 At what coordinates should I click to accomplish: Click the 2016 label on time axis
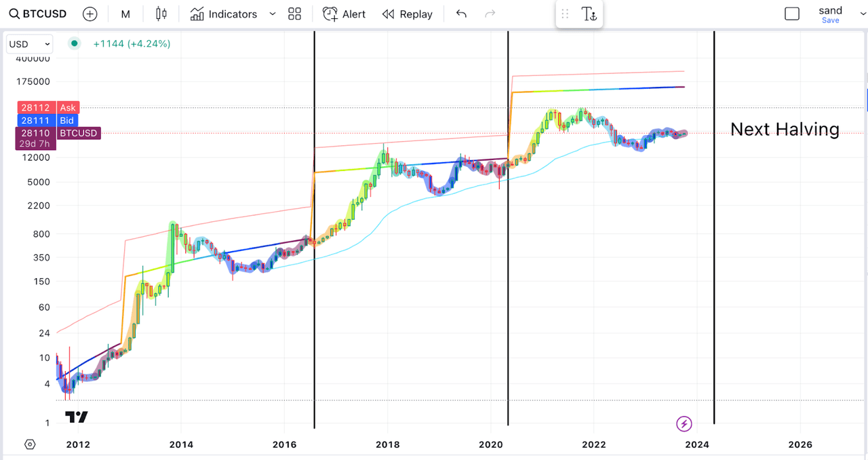(x=284, y=444)
